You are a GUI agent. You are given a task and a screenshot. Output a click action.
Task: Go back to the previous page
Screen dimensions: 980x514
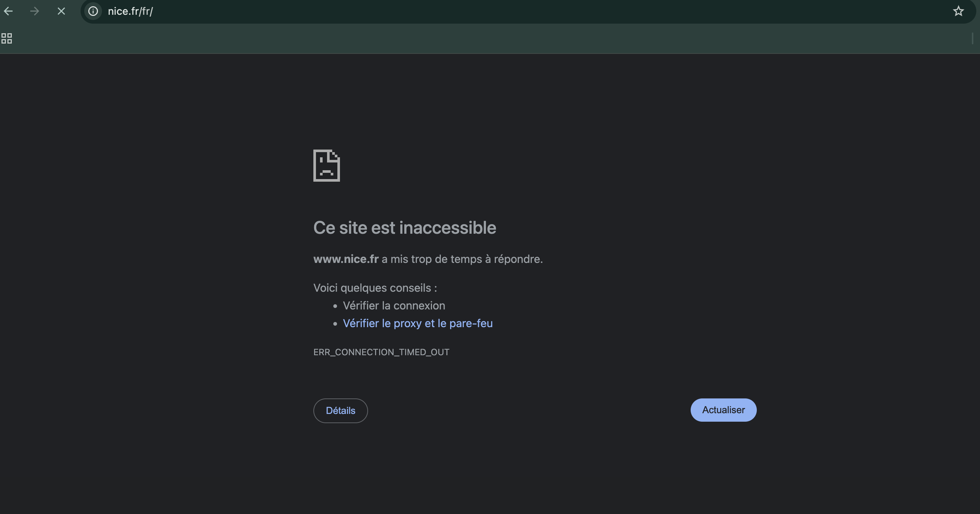(x=8, y=11)
